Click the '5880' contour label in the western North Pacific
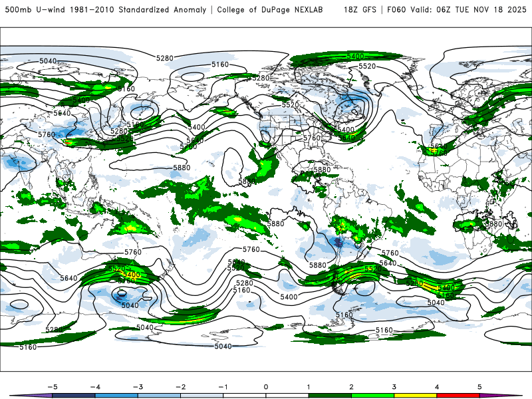 [x=182, y=168]
